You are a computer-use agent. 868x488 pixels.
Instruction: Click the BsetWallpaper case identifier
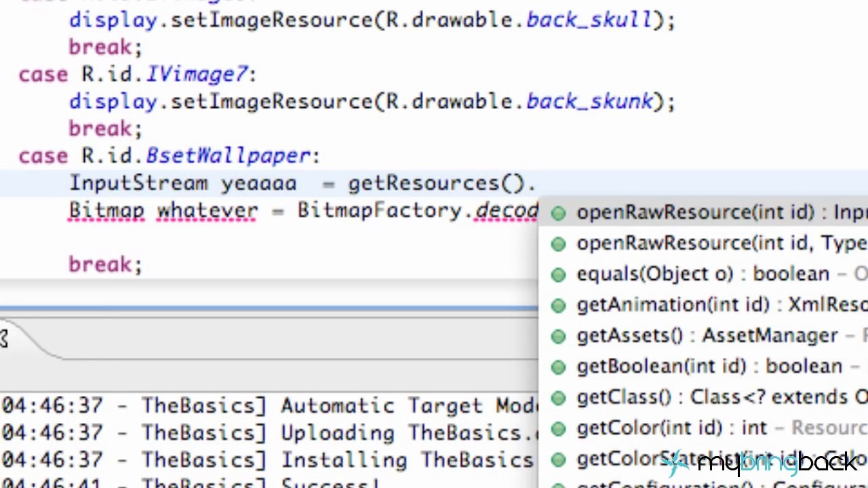tap(229, 156)
